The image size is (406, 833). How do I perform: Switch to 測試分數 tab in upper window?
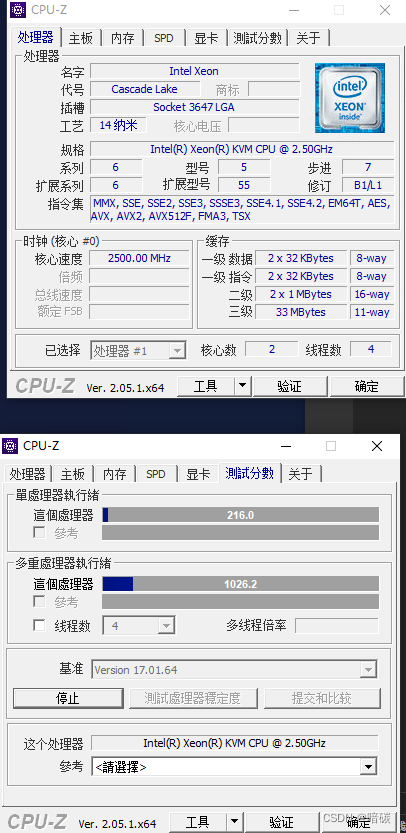[257, 38]
